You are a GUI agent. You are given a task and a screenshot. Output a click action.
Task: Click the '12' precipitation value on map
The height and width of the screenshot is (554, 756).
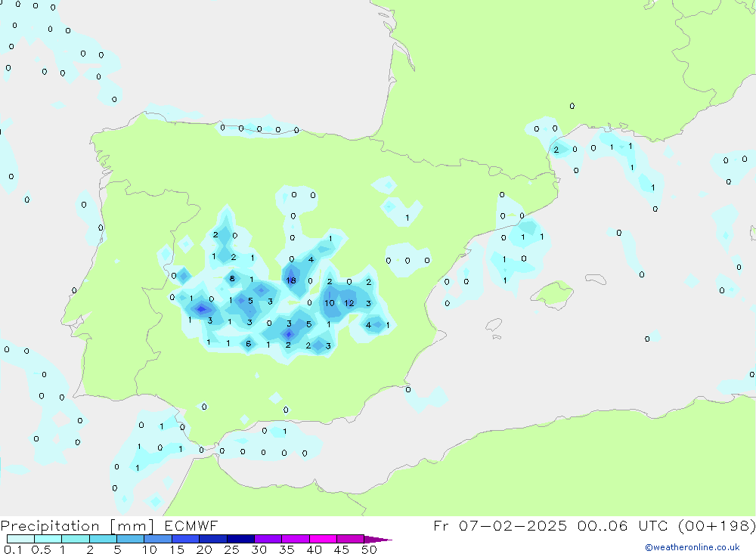(349, 303)
